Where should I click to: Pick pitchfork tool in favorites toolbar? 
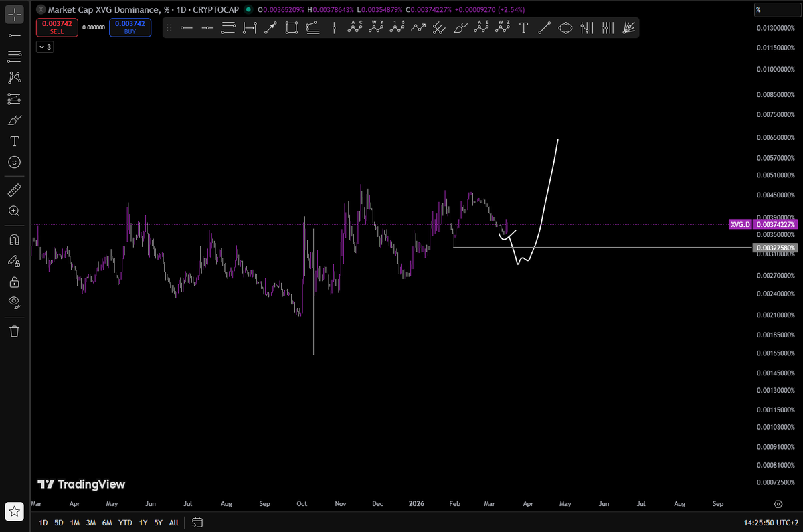[440, 28]
